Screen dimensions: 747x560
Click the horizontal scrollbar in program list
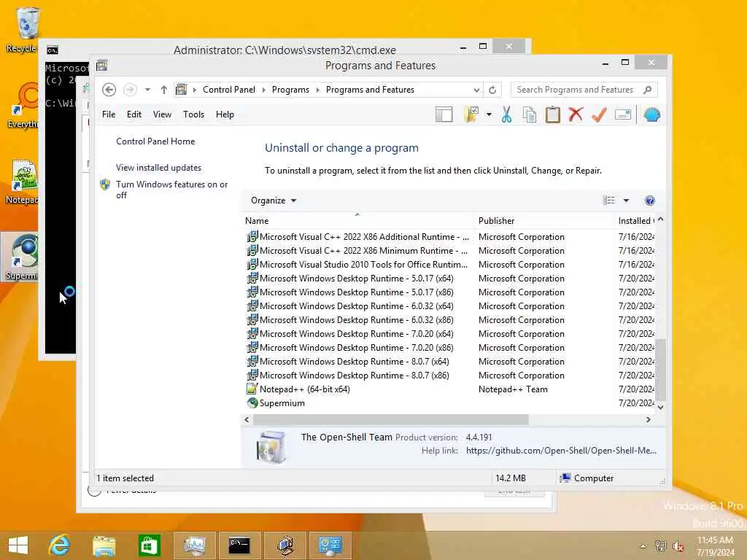coord(391,419)
